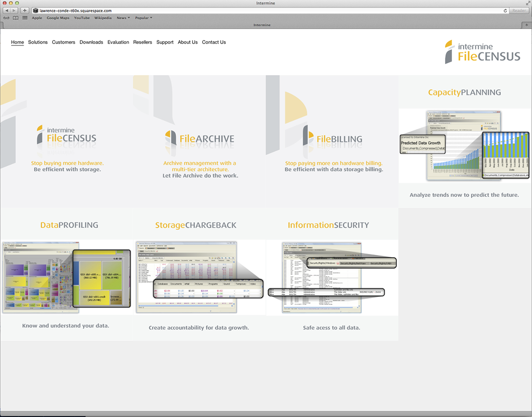Screen dimensions: 532x417
Task: Open a new tab with the plus icon
Action: coord(526,25)
